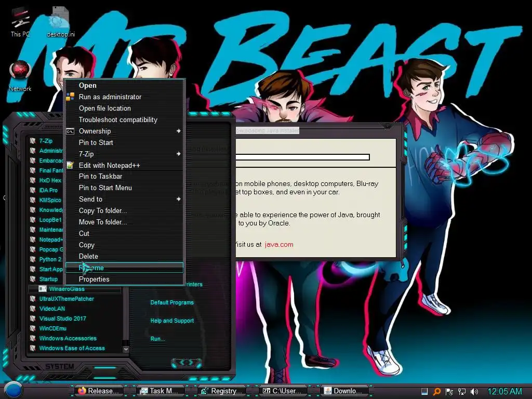532x399 pixels.
Task: Expand the Ownership submenu arrow
Action: click(179, 131)
